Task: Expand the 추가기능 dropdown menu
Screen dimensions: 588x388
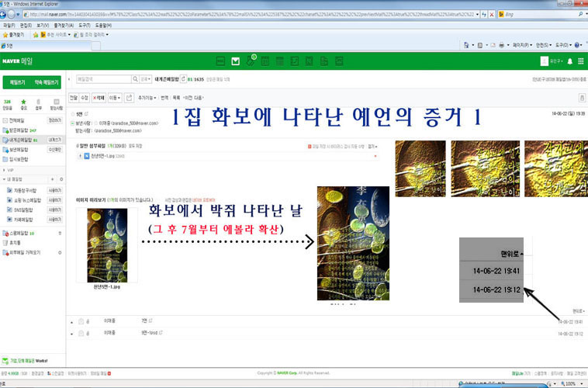Action: [x=147, y=99]
